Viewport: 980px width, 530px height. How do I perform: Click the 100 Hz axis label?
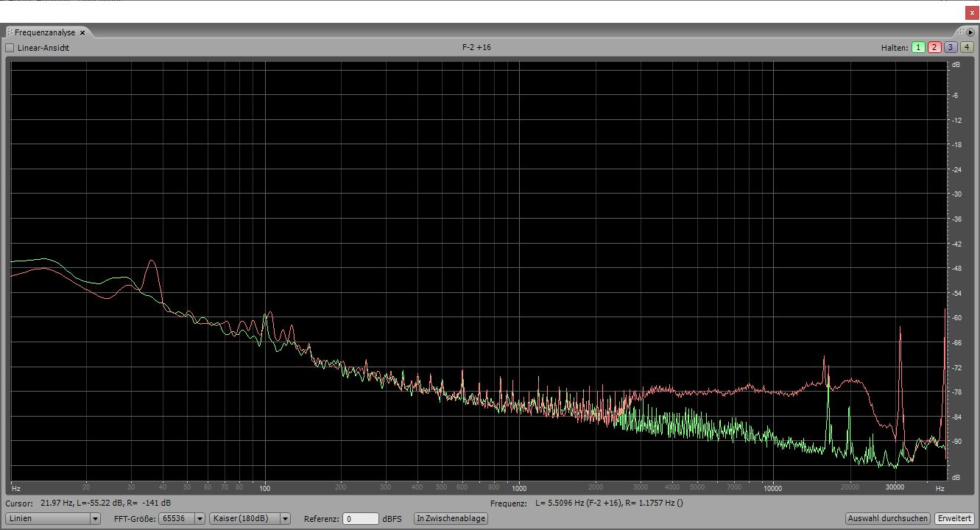coord(265,488)
